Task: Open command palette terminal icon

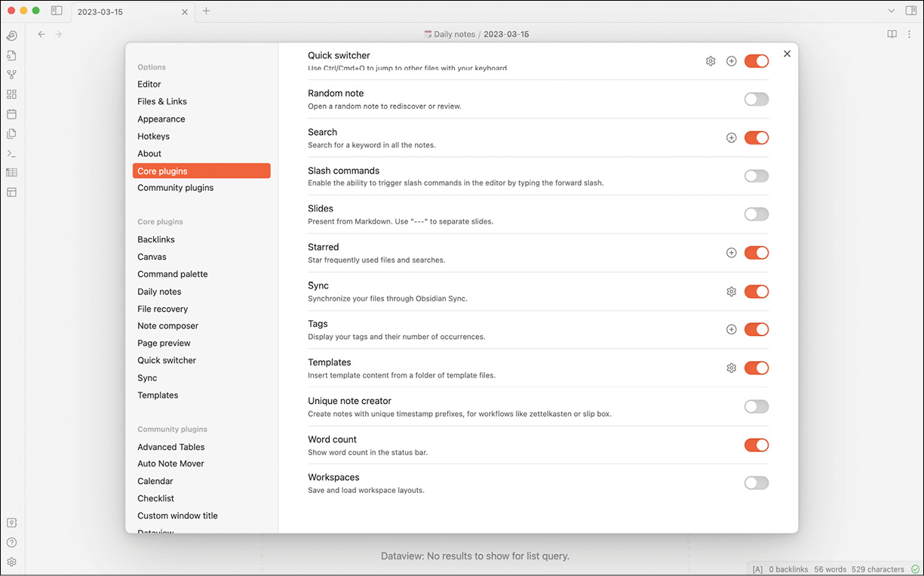Action: click(x=11, y=153)
